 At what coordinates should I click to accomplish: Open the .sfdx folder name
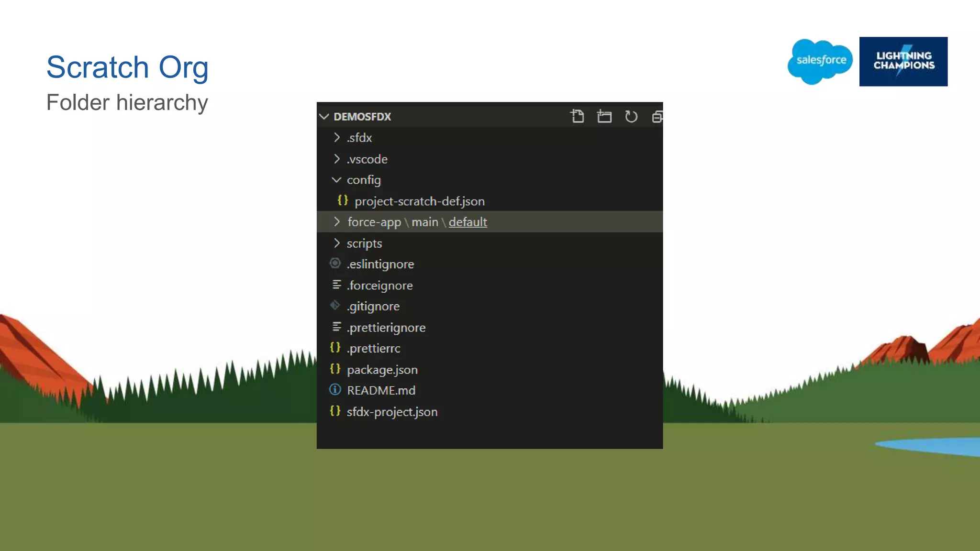[x=359, y=138]
